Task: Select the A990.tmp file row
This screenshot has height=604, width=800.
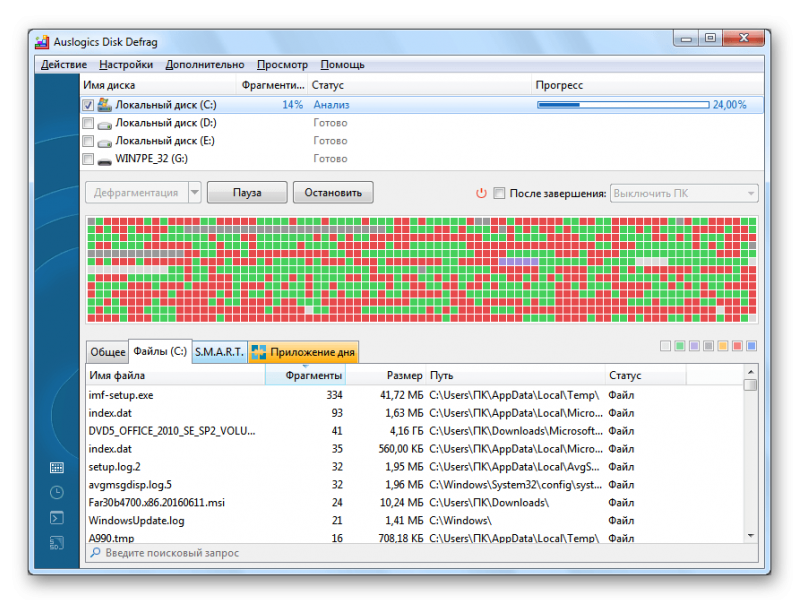Action: coord(415,538)
